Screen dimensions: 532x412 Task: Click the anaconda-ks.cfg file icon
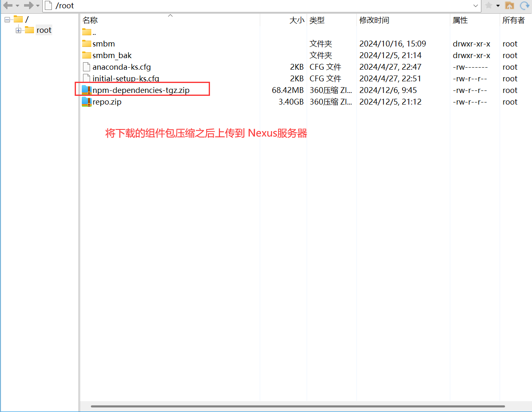tap(86, 67)
